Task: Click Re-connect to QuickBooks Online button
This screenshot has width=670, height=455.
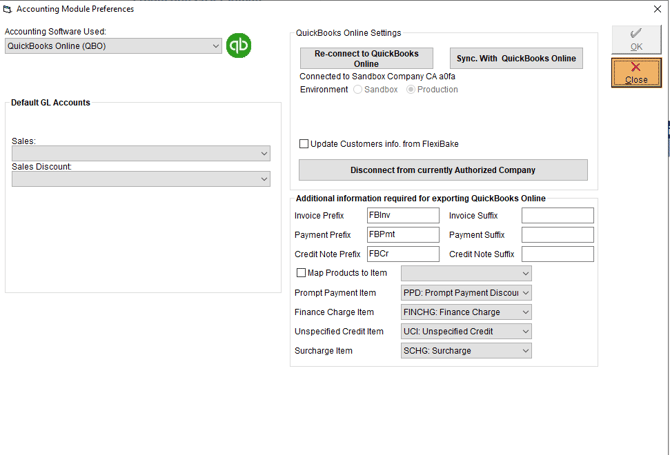Action: pyautogui.click(x=366, y=59)
